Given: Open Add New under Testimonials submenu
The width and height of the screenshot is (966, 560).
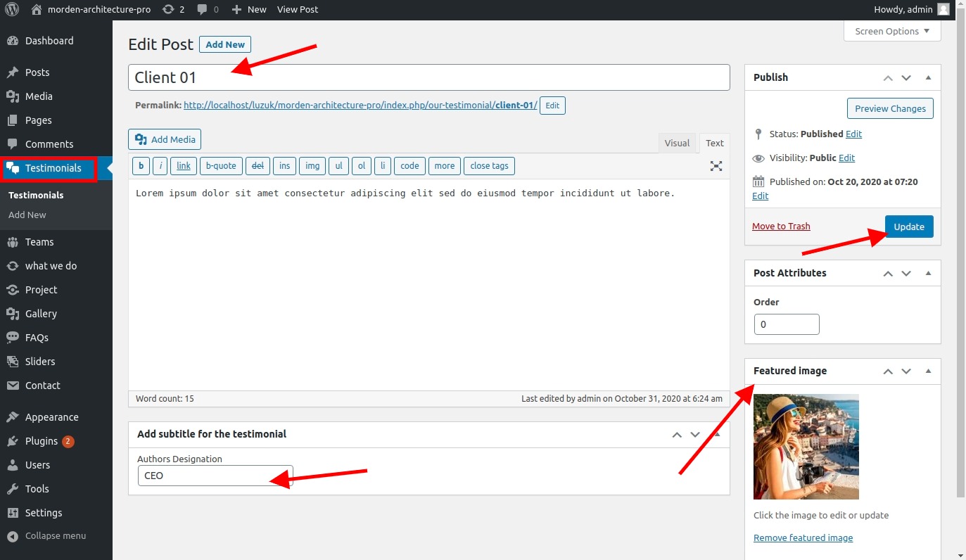Looking at the screenshot, I should tap(27, 215).
